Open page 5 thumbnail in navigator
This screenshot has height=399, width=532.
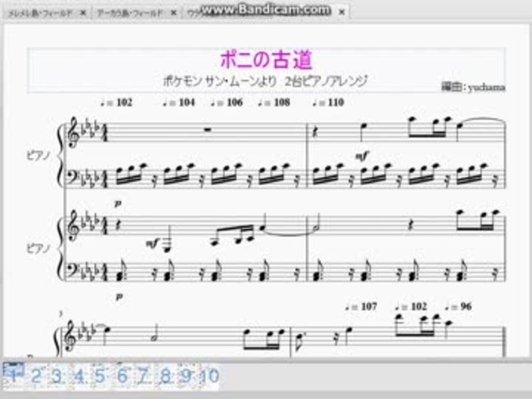[x=100, y=376]
